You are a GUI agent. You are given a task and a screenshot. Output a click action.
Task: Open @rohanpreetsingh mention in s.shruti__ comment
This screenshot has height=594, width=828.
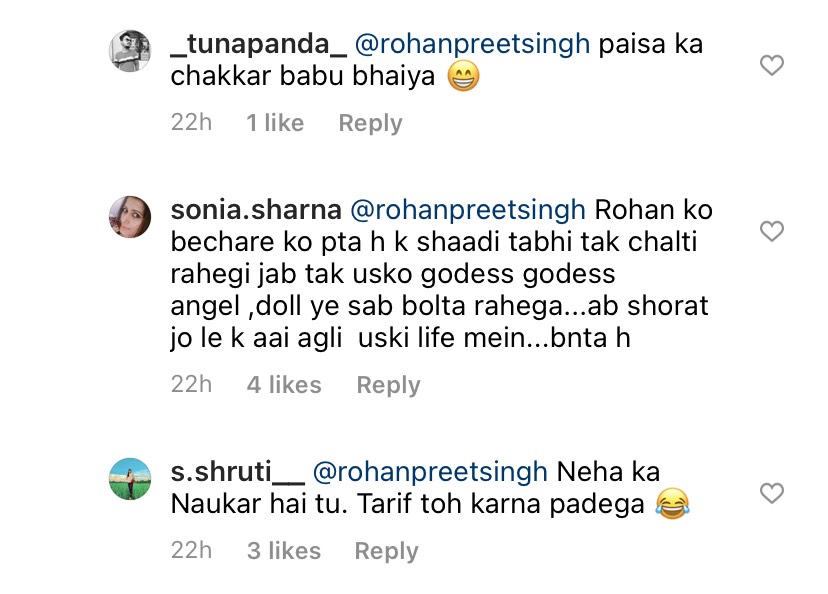pos(430,472)
